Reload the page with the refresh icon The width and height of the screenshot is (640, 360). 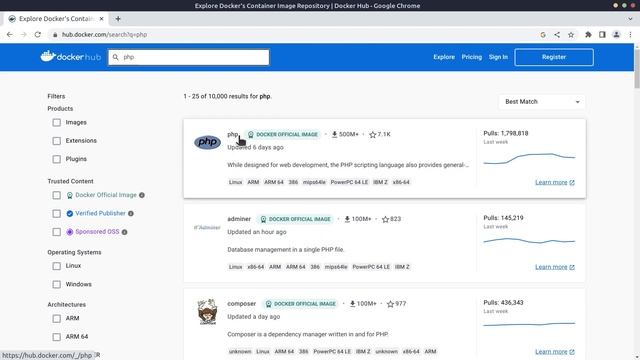(38, 35)
